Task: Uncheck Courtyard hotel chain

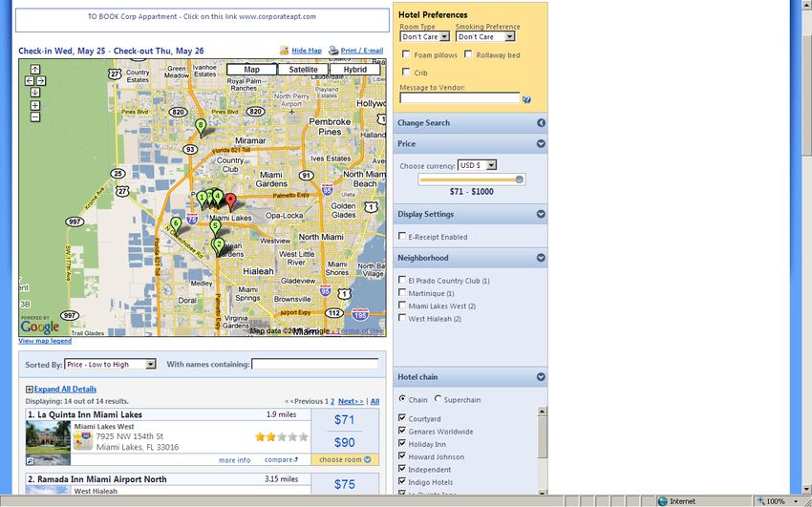Action: click(x=402, y=417)
